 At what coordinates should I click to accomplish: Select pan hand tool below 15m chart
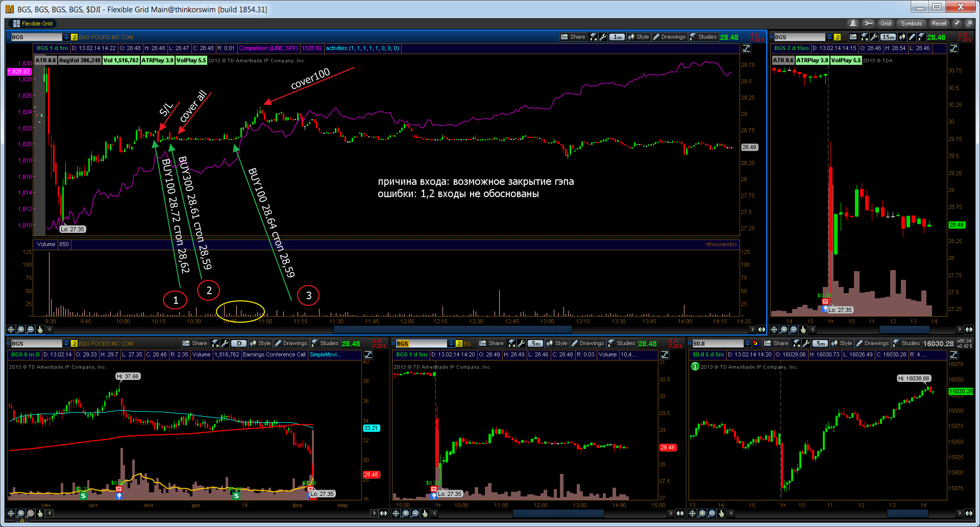coord(803,329)
